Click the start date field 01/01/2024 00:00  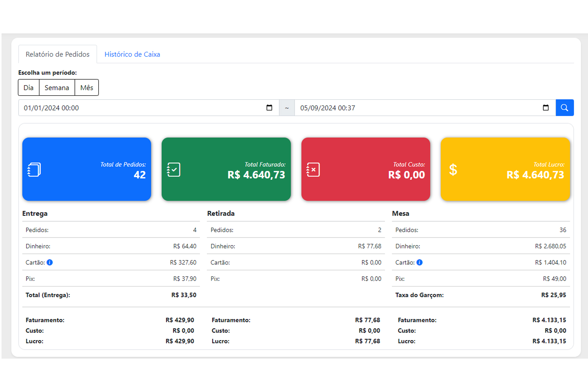pos(149,108)
